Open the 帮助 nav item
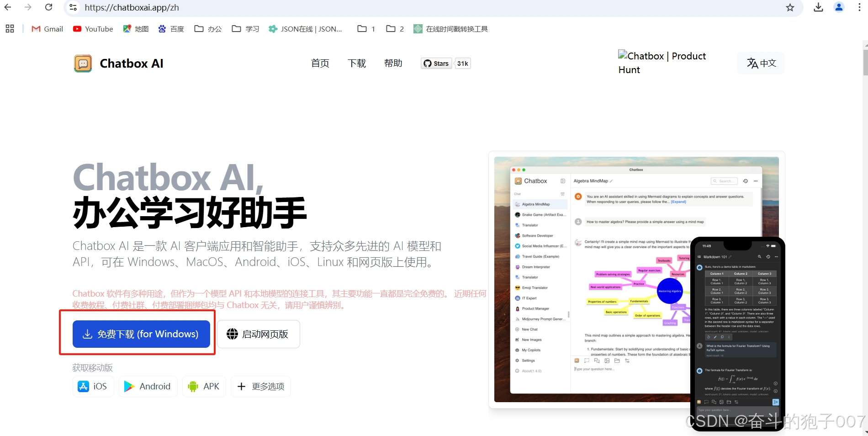This screenshot has width=868, height=436. pos(393,63)
